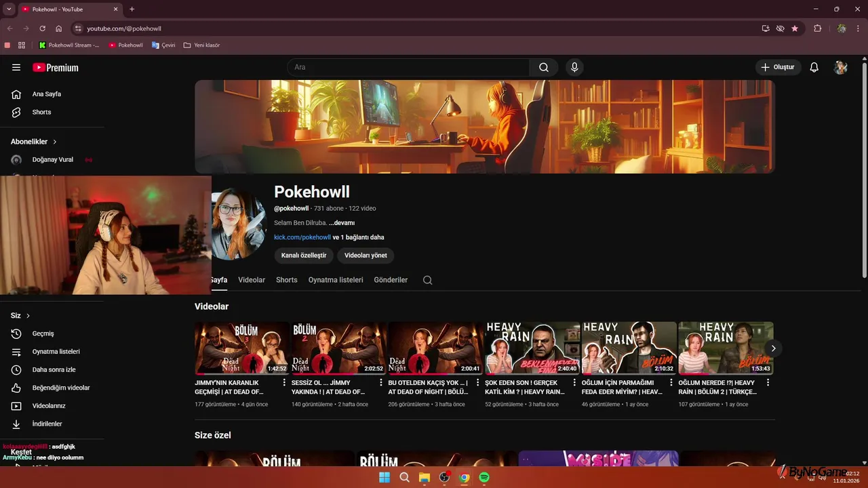Image resolution: width=868 pixels, height=488 pixels.
Task: Open options for BU OTELDEN KAÇIŞ YOK video
Action: [x=477, y=383]
